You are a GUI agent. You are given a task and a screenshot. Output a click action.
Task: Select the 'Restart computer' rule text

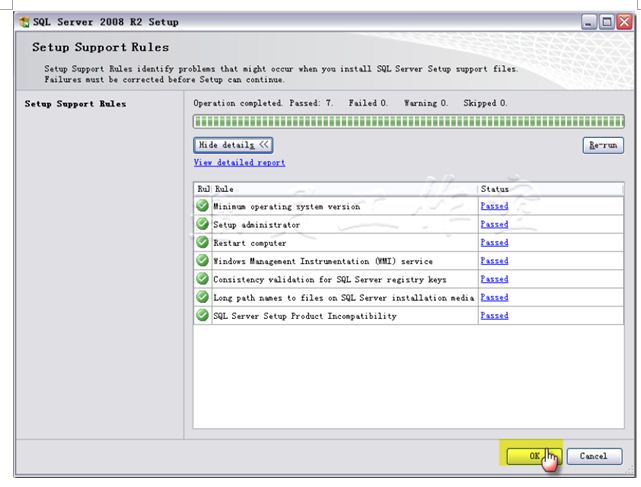(x=249, y=243)
